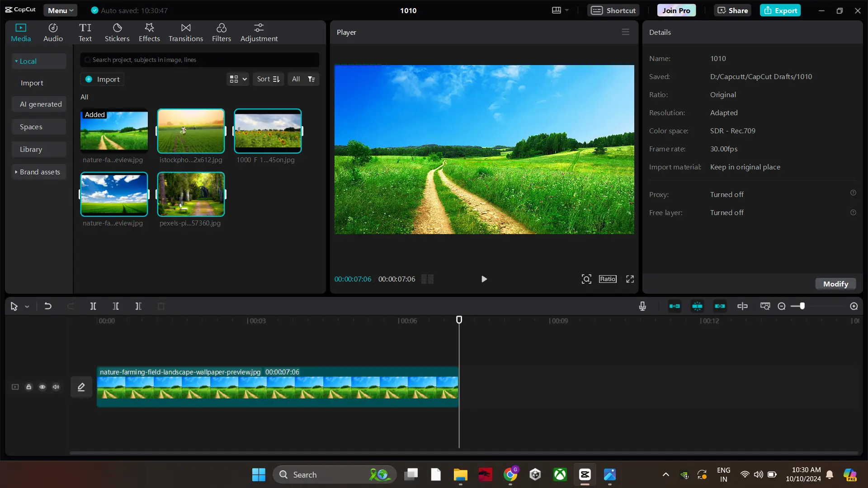
Task: Open the Shortcut panel
Action: [613, 10]
